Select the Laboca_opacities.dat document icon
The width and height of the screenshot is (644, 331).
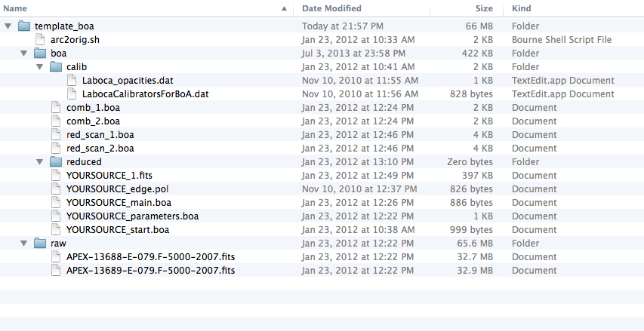72,81
